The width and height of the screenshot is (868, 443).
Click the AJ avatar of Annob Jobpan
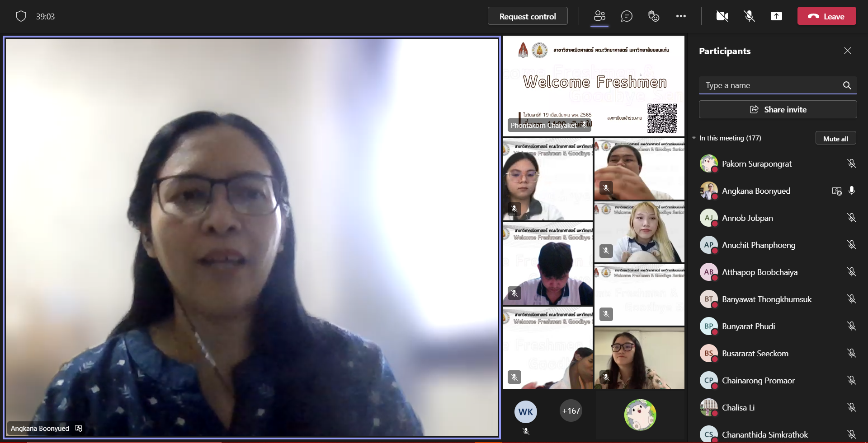pos(708,218)
